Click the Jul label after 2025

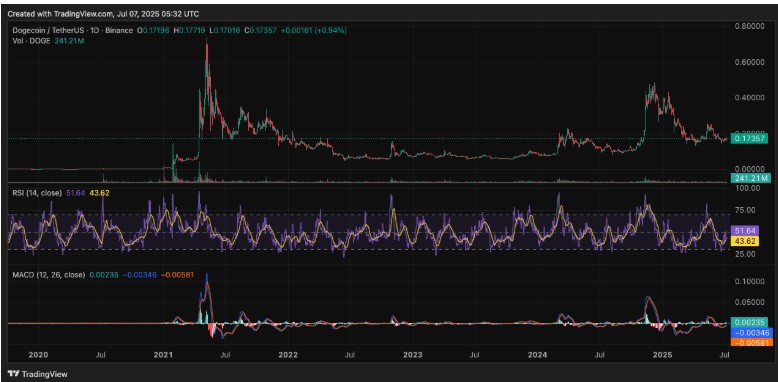724,355
